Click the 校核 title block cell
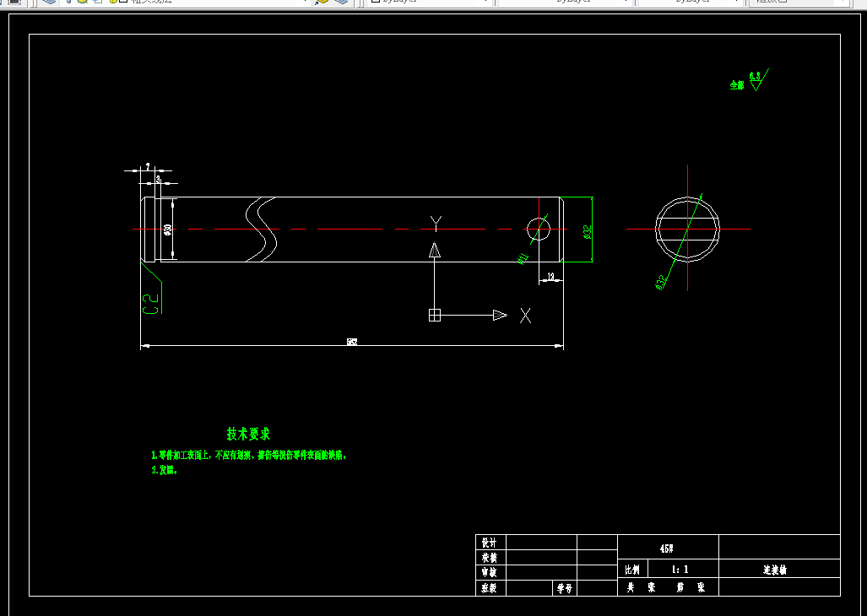Screen dimensions: 867x616 coord(490,558)
